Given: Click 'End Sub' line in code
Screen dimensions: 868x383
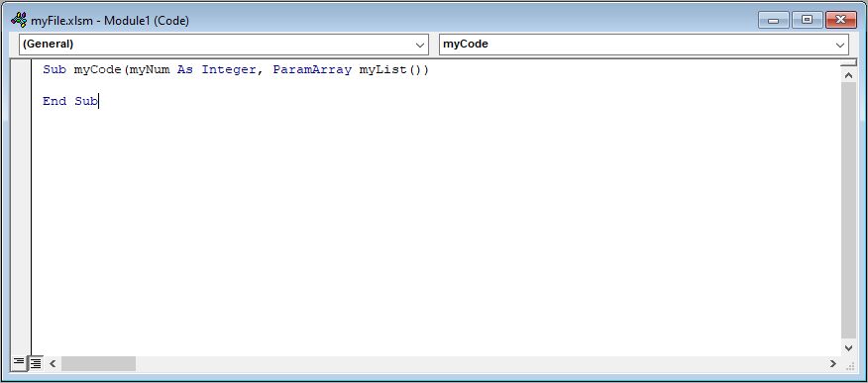Looking at the screenshot, I should point(70,101).
